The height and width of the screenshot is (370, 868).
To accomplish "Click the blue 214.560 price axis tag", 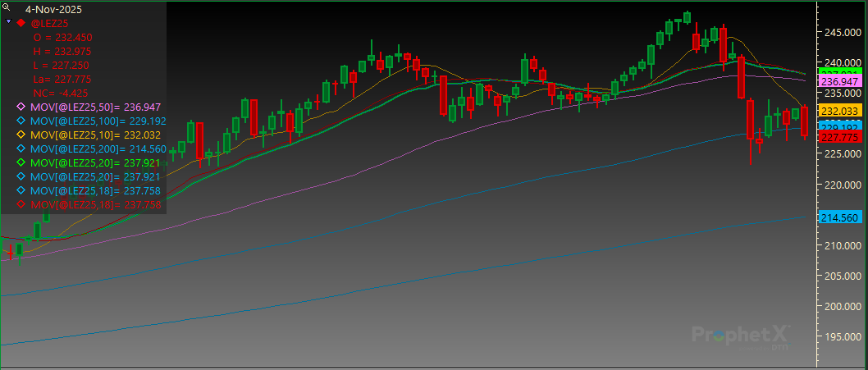I will coord(838,217).
